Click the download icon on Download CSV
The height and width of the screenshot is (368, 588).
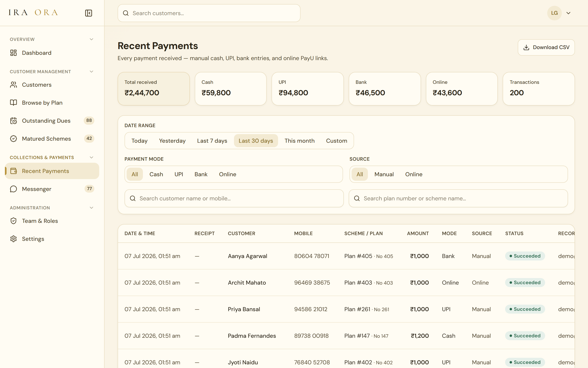click(x=526, y=47)
